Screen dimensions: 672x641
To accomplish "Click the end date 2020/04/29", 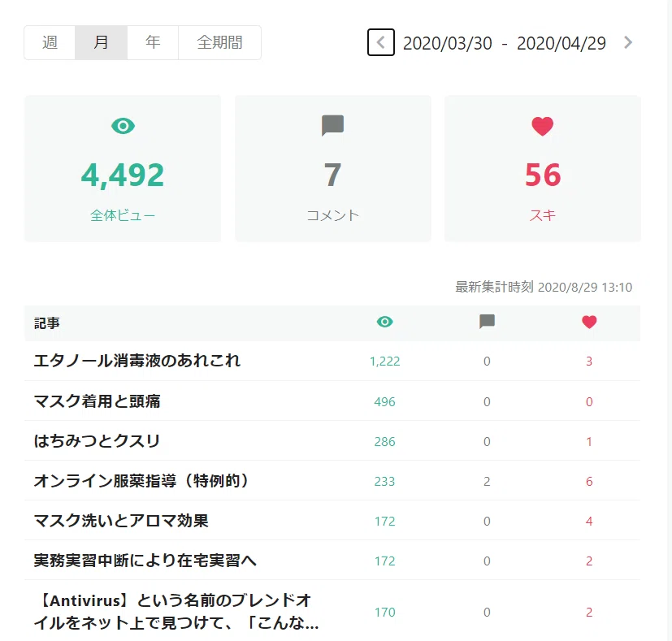I will coord(561,43).
